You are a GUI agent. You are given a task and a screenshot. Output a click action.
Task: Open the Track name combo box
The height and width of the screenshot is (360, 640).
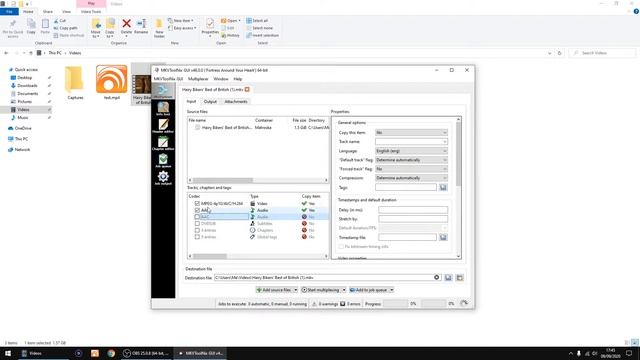point(411,142)
